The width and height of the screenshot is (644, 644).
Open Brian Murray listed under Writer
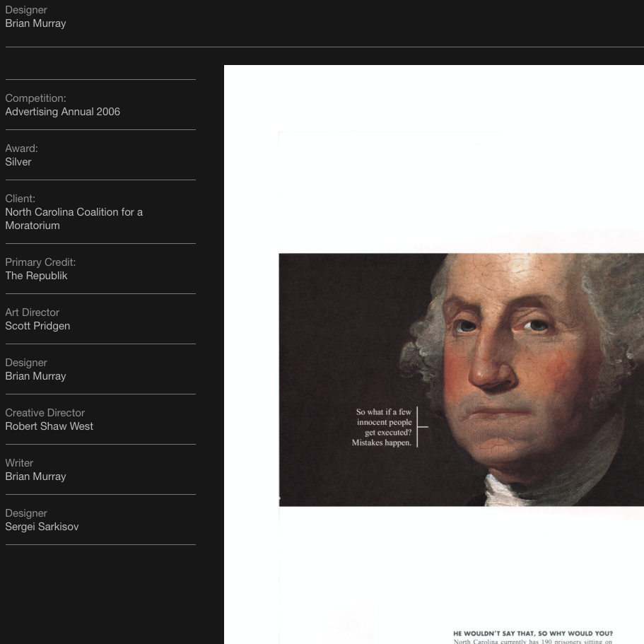coord(35,476)
